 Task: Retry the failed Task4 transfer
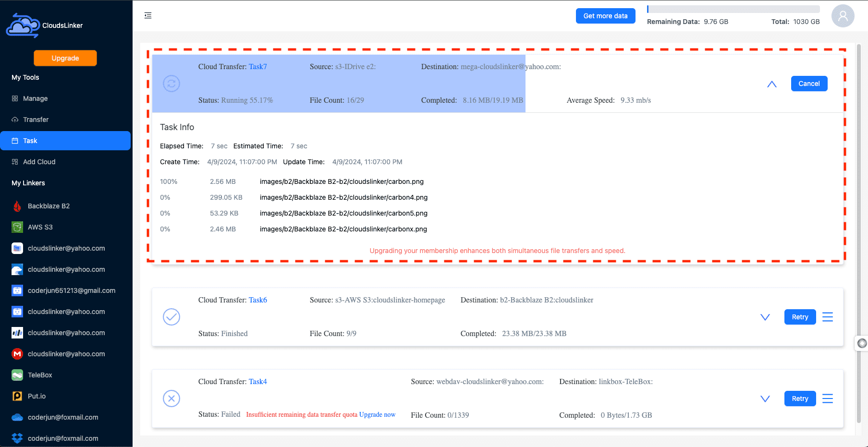(800, 399)
